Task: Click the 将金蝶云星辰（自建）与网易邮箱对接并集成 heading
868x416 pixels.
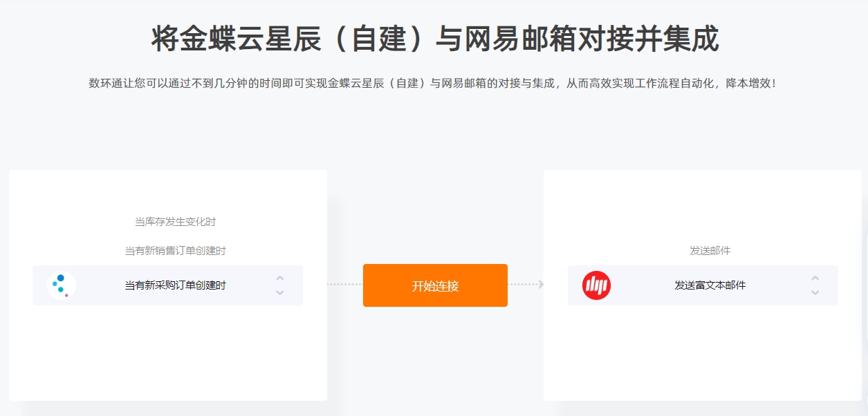Action: (x=435, y=39)
